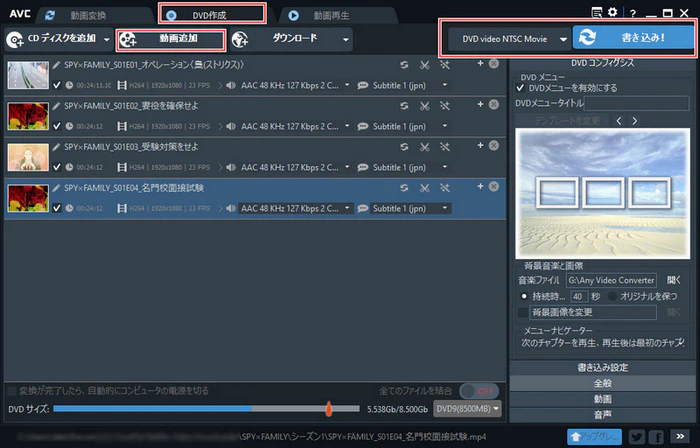Click the DVDメニュータイトル input field
This screenshot has width=700, height=448.
pos(637,104)
